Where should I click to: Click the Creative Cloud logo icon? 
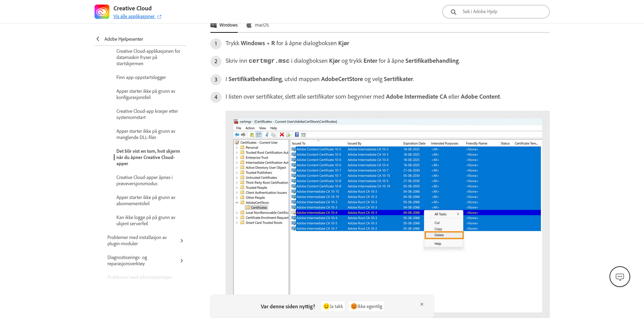(x=102, y=12)
